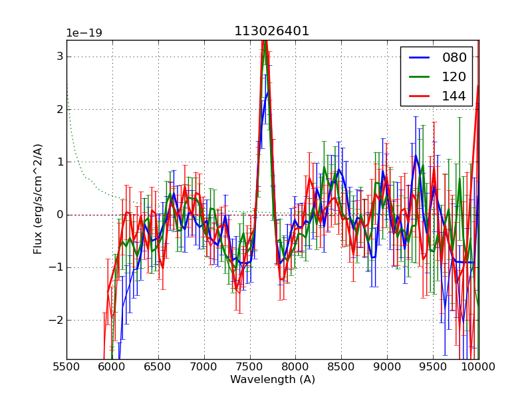
Task: Click the green line sample in legend
Action: coord(419,76)
